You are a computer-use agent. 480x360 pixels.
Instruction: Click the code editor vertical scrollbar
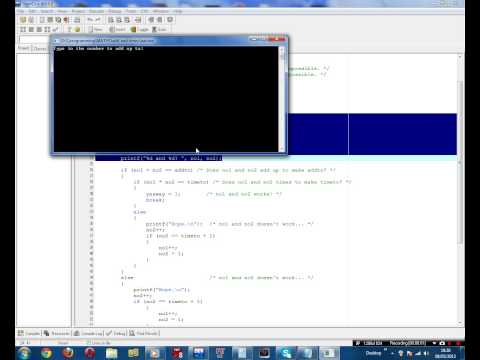point(460,189)
